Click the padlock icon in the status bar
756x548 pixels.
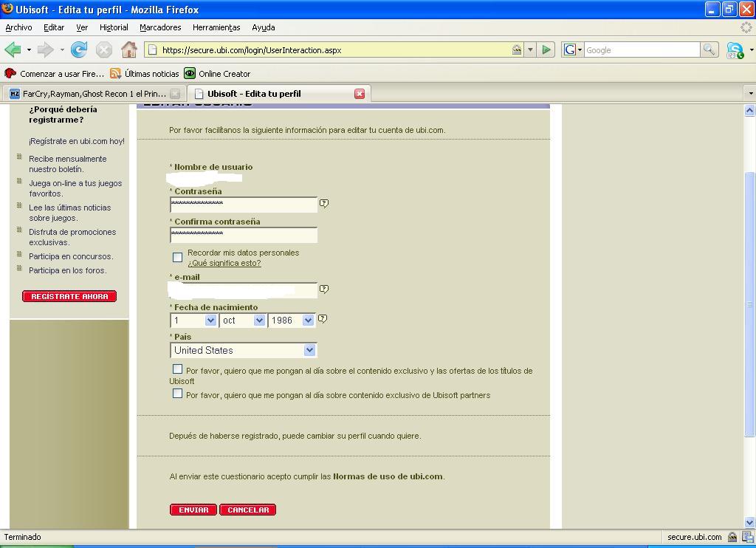point(732,537)
